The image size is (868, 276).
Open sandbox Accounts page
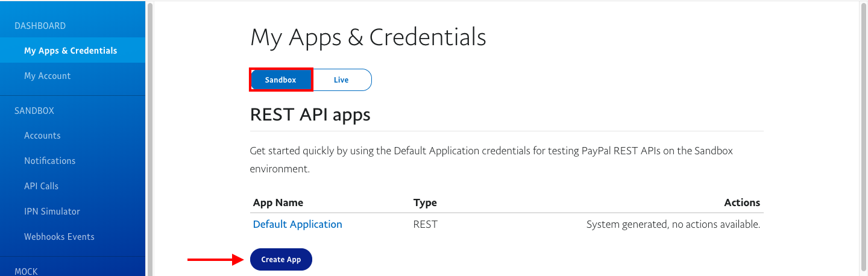42,136
